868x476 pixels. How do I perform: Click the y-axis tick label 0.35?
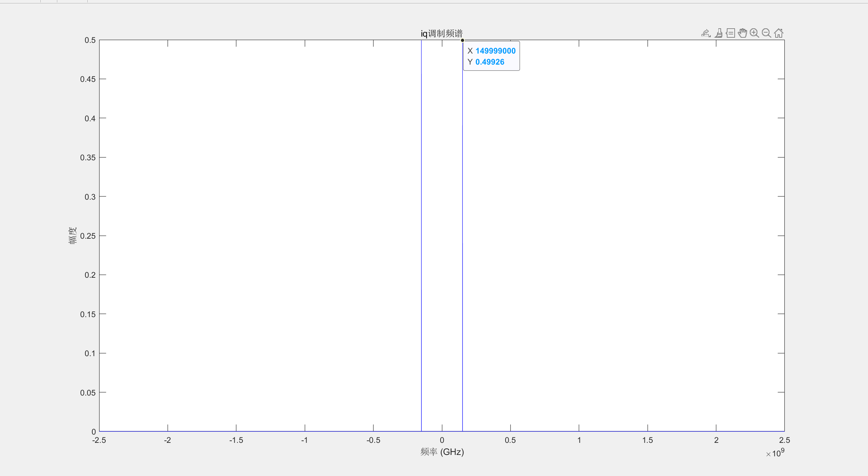pos(88,158)
